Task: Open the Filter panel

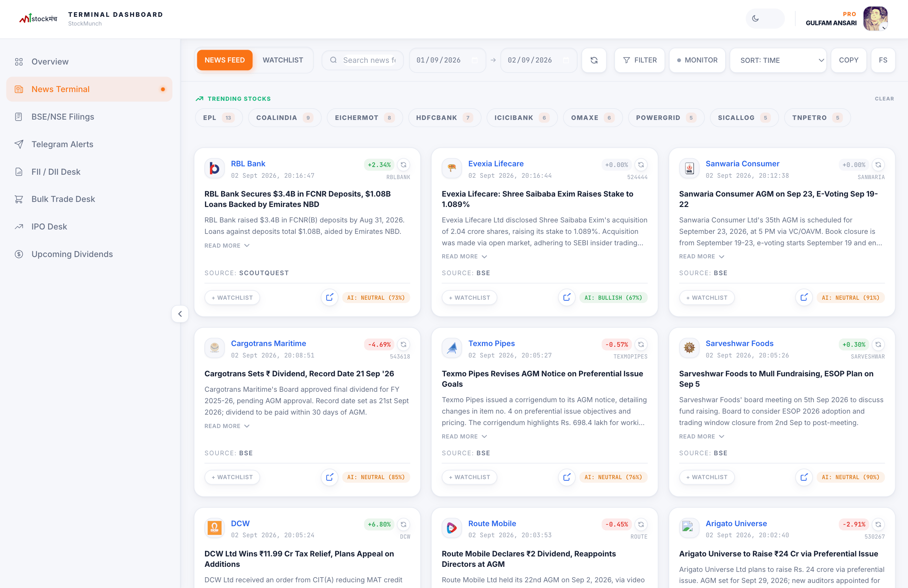Action: tap(639, 60)
